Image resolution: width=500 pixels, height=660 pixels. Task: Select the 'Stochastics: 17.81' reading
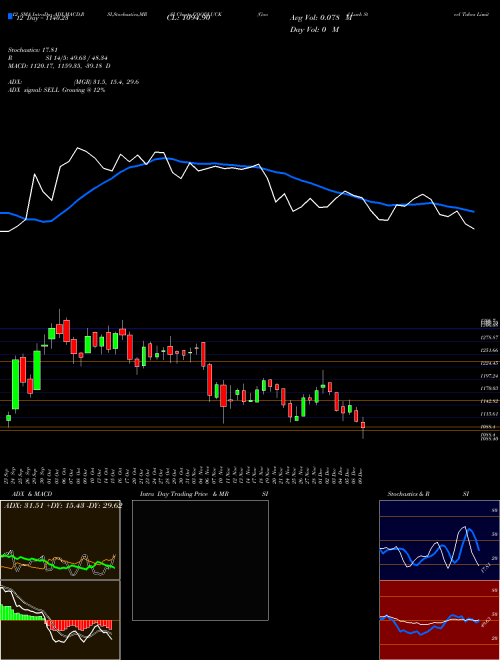(33, 50)
